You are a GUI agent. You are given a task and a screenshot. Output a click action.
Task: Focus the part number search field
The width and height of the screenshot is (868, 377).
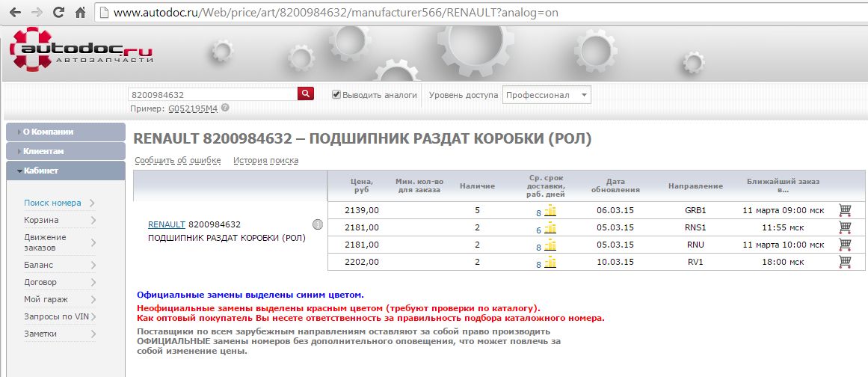212,95
